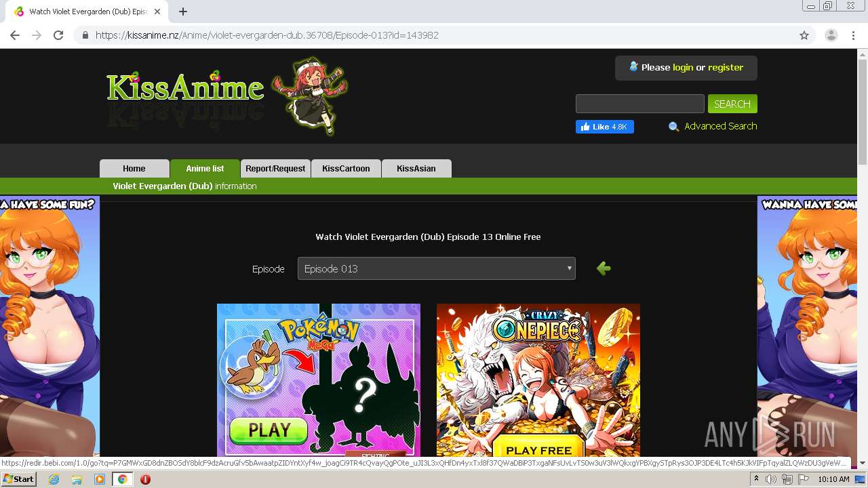Go back to the previous page
868x488 pixels.
[15, 35]
